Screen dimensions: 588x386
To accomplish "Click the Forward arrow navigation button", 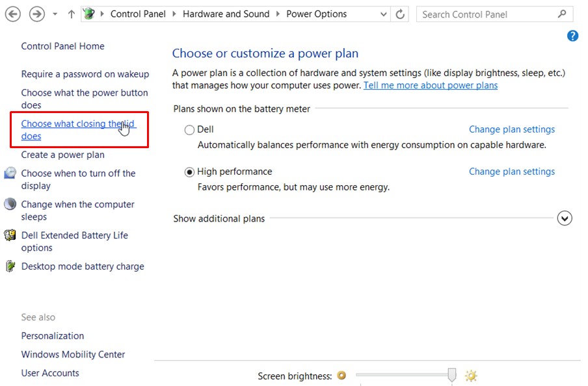I will (36, 14).
